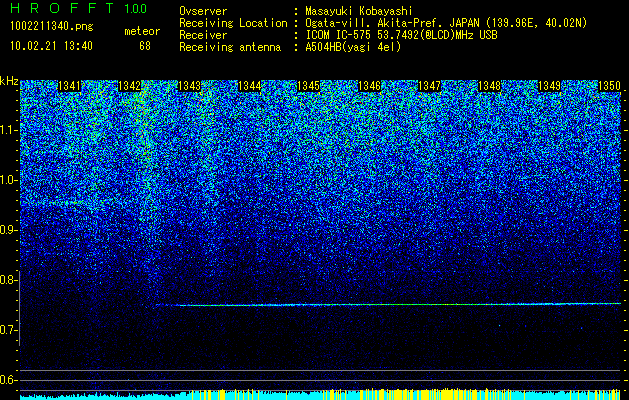Click the Receiving Location label
Screen dimensions: 629x400
pyautogui.click(x=233, y=24)
